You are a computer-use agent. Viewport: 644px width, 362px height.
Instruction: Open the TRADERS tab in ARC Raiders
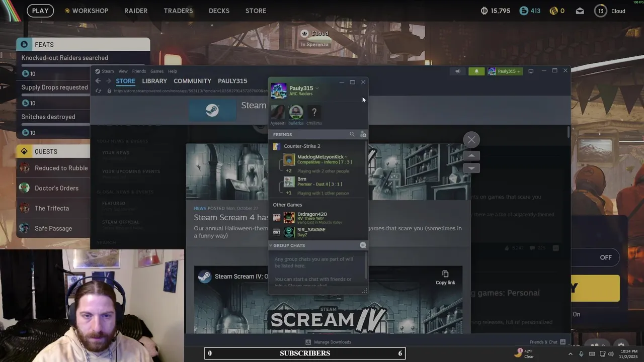pyautogui.click(x=178, y=11)
